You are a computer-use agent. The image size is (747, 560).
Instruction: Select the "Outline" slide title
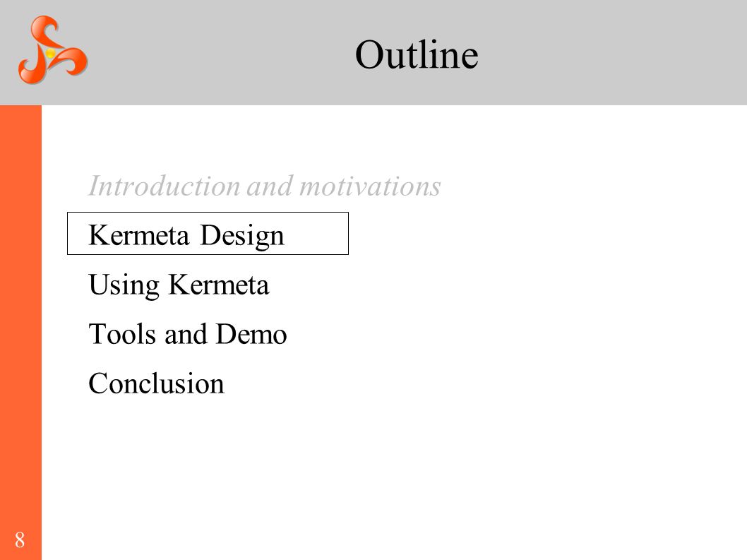point(417,54)
